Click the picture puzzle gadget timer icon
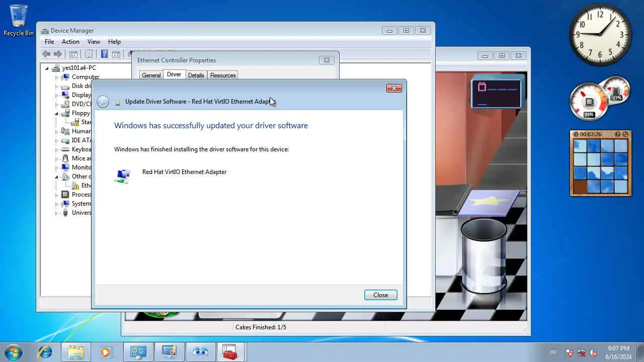Image resolution: width=644 pixels, height=362 pixels. (x=576, y=135)
